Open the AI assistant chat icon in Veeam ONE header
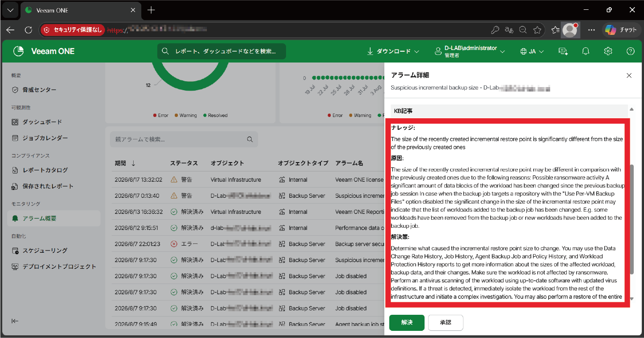This screenshot has width=644, height=338. tap(563, 51)
